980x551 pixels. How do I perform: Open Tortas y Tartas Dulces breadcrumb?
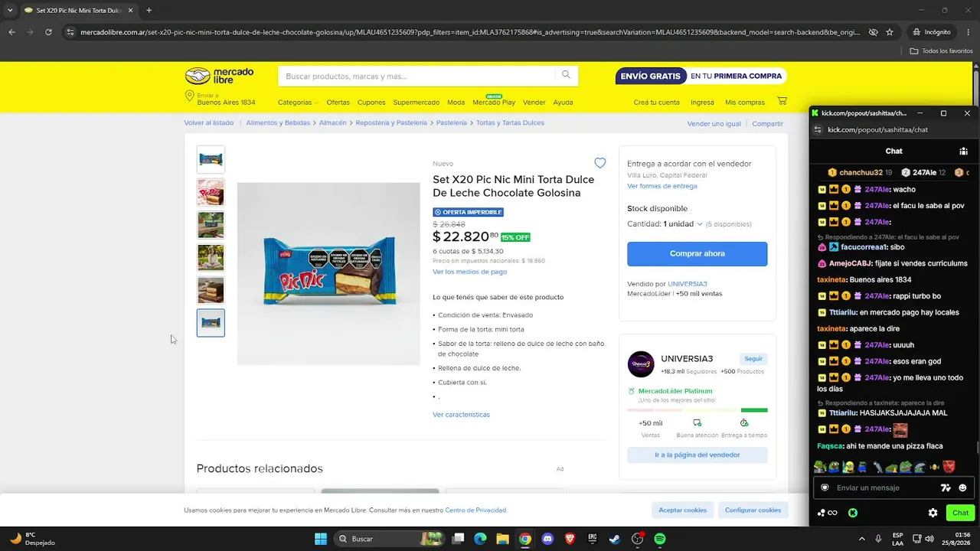(510, 122)
